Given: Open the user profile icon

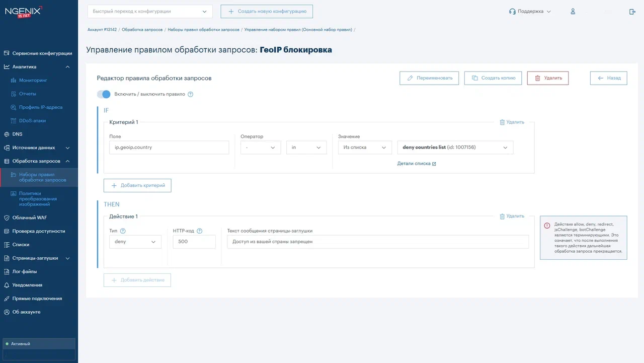Looking at the screenshot, I should 573,11.
